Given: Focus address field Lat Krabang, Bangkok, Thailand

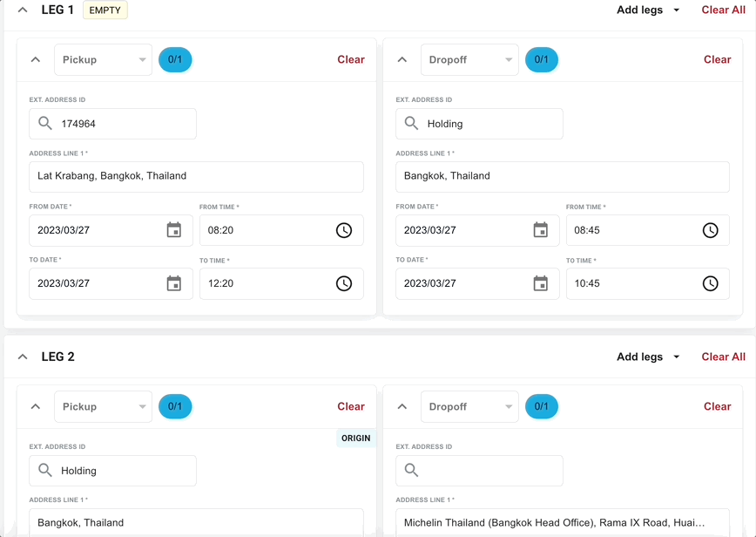Looking at the screenshot, I should click(x=196, y=177).
